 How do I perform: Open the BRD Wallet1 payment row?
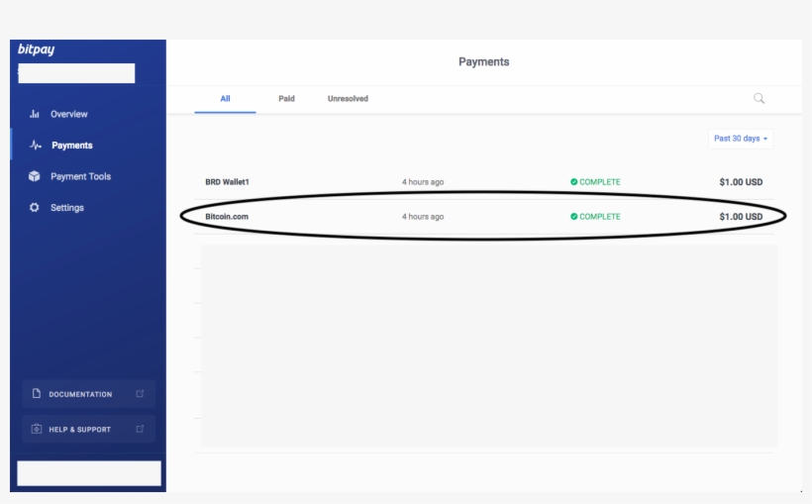click(483, 182)
